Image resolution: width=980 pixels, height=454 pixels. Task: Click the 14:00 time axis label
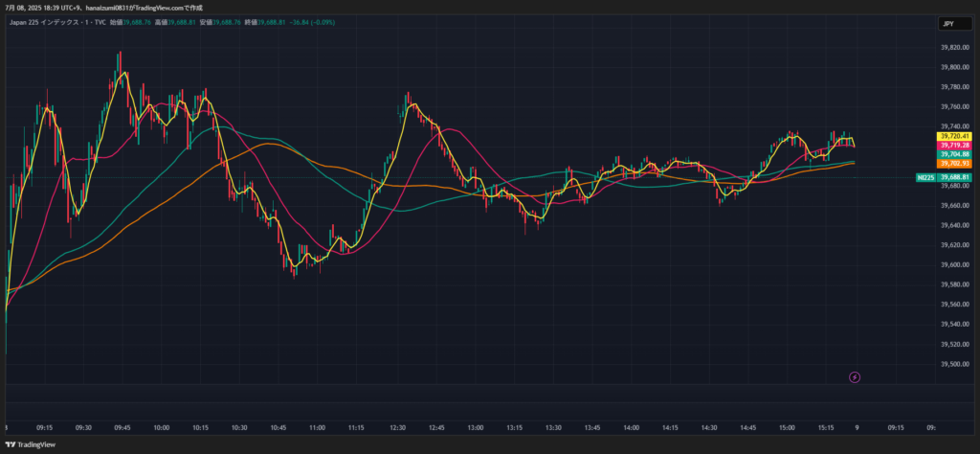click(632, 428)
